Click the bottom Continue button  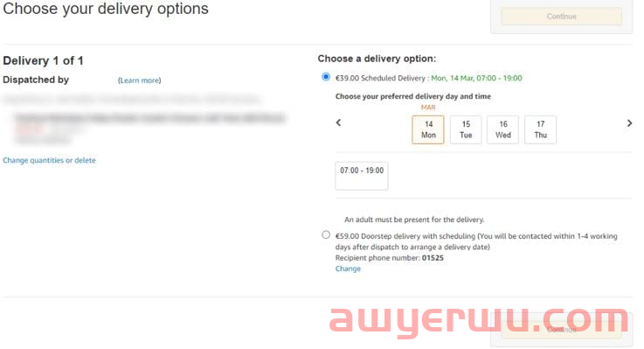pos(562,329)
